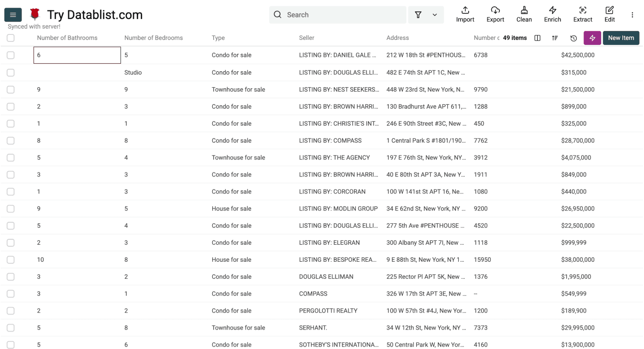Click the sort icon near item count
The height and width of the screenshot is (349, 644).
tap(555, 38)
